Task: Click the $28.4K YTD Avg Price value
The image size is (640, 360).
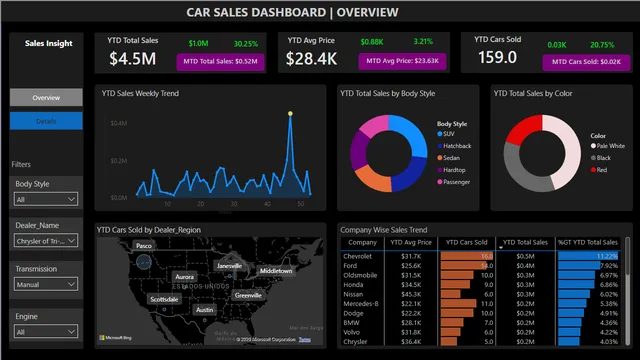Action: 311,59
